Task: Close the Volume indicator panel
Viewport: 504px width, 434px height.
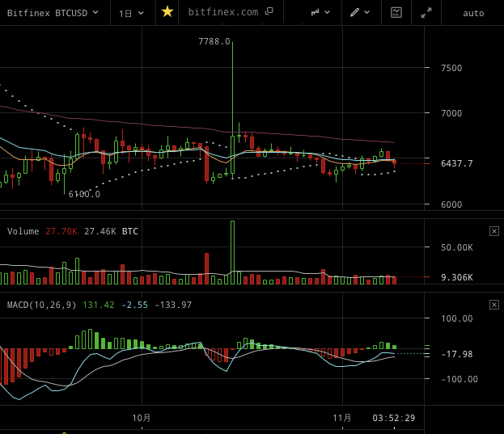Action: (x=494, y=231)
